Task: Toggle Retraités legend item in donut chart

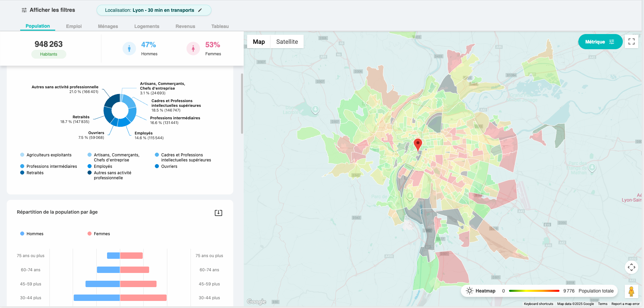Action: (32, 173)
